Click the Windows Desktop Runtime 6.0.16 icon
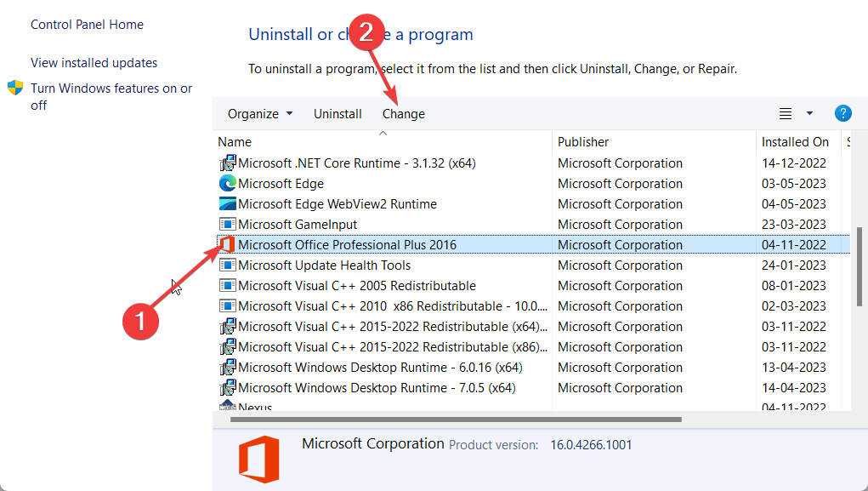Screen dimensions: 868x491 click(228, 368)
